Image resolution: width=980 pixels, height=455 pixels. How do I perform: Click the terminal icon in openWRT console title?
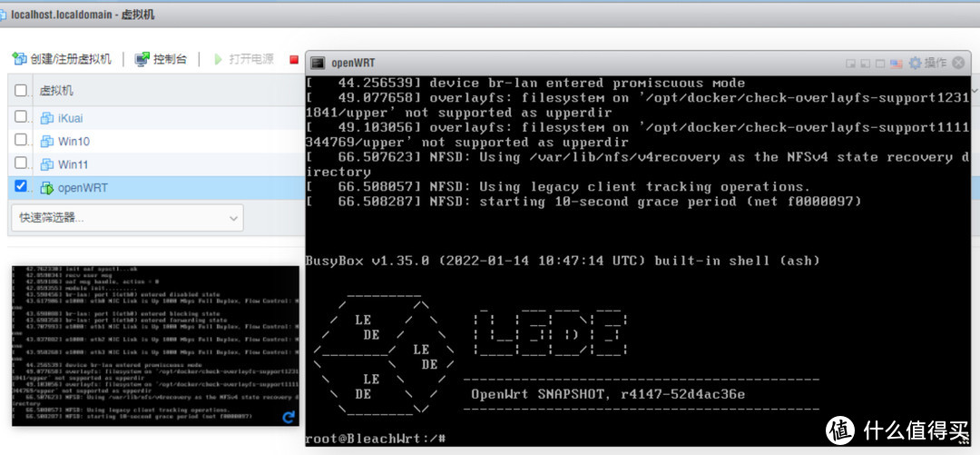(x=318, y=63)
